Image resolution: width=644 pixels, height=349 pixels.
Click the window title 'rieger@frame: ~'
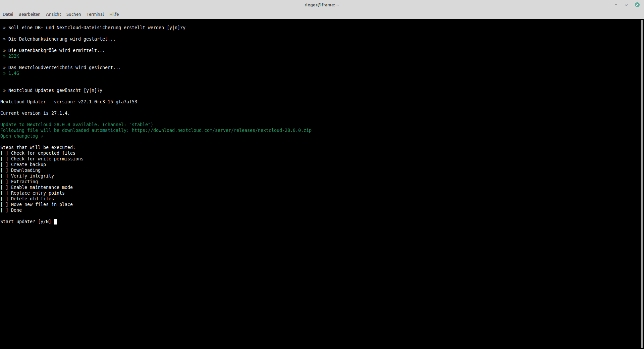[x=322, y=5]
